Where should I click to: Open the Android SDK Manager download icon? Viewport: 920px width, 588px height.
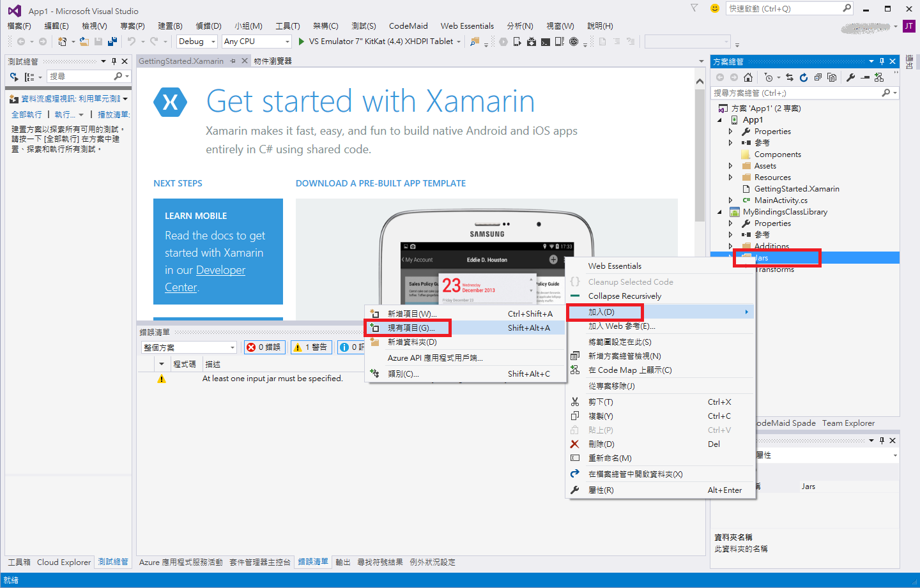tap(532, 41)
